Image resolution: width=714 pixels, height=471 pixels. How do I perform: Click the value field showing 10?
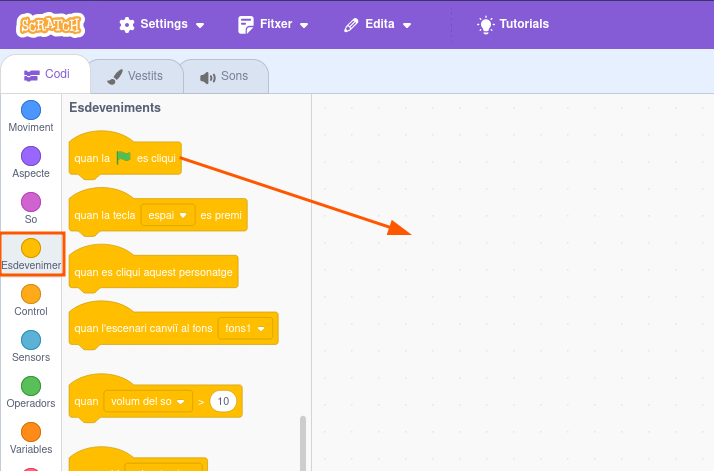223,401
